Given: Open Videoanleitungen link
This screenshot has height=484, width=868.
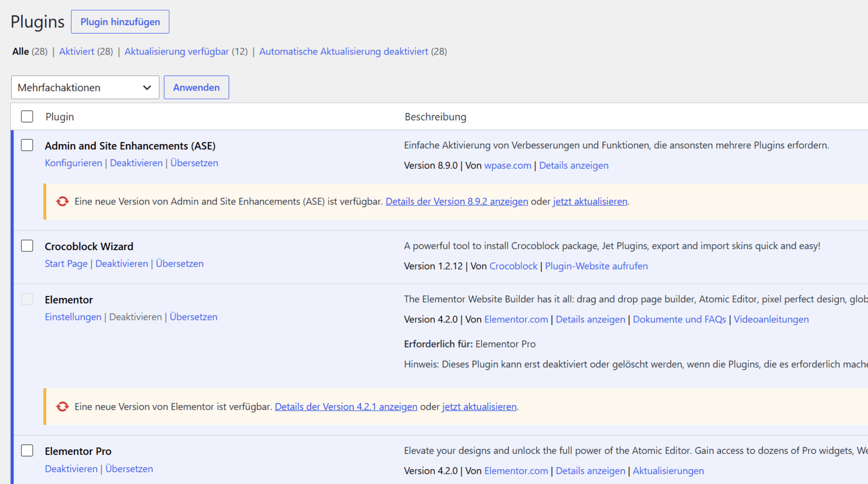Looking at the screenshot, I should [771, 319].
